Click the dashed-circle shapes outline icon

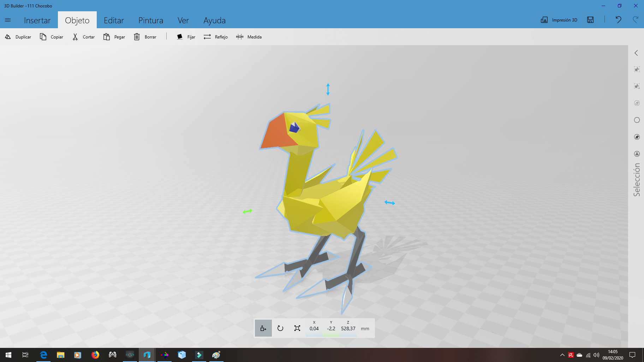pyautogui.click(x=637, y=103)
